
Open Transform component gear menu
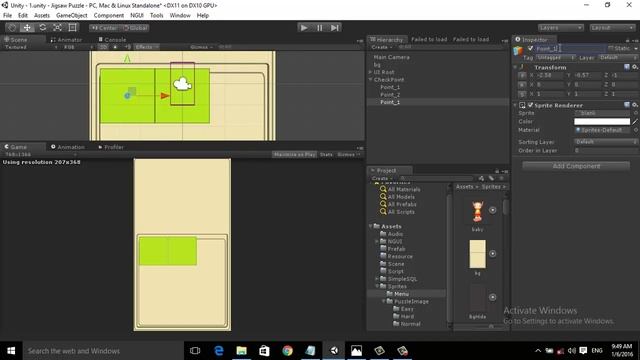(x=635, y=67)
